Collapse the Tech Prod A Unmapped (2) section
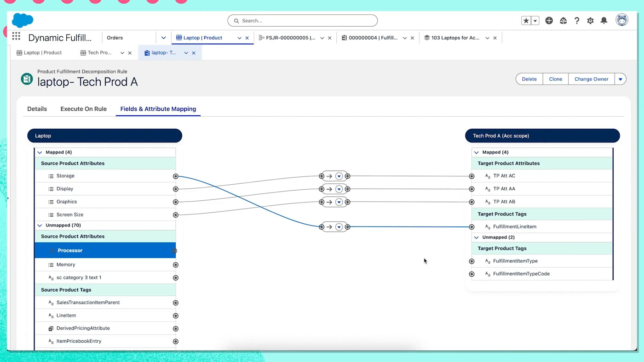Viewport: 644px width, 362px height. click(476, 238)
